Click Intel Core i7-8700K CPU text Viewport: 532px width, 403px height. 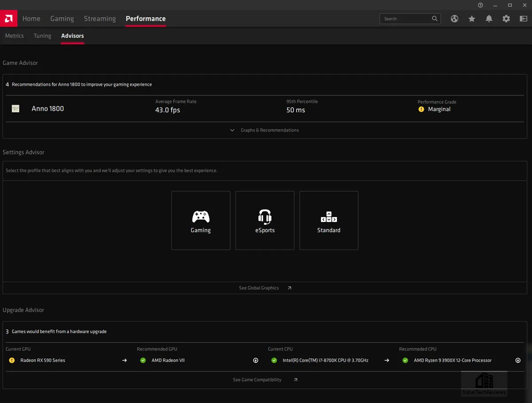point(325,360)
